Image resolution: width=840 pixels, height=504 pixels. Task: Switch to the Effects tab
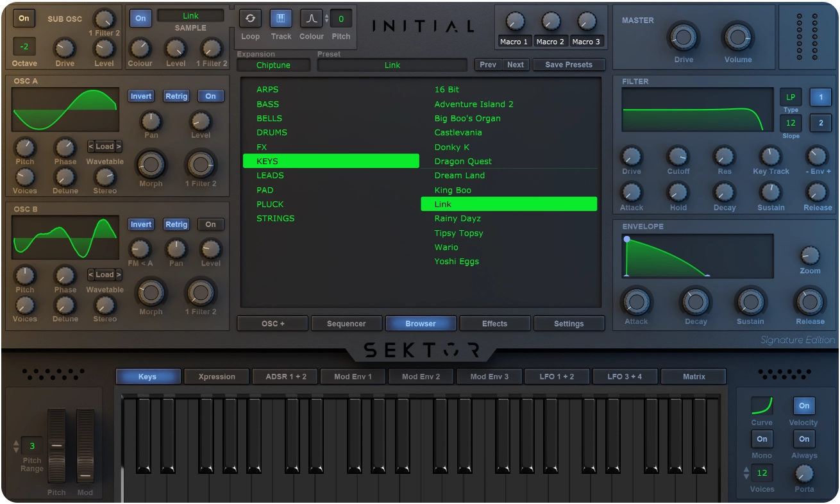pos(494,323)
